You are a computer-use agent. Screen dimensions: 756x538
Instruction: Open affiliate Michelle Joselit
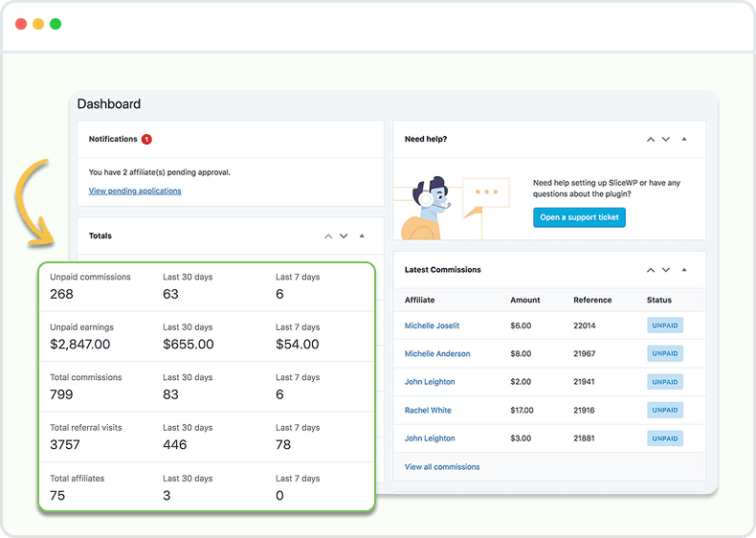click(x=432, y=325)
